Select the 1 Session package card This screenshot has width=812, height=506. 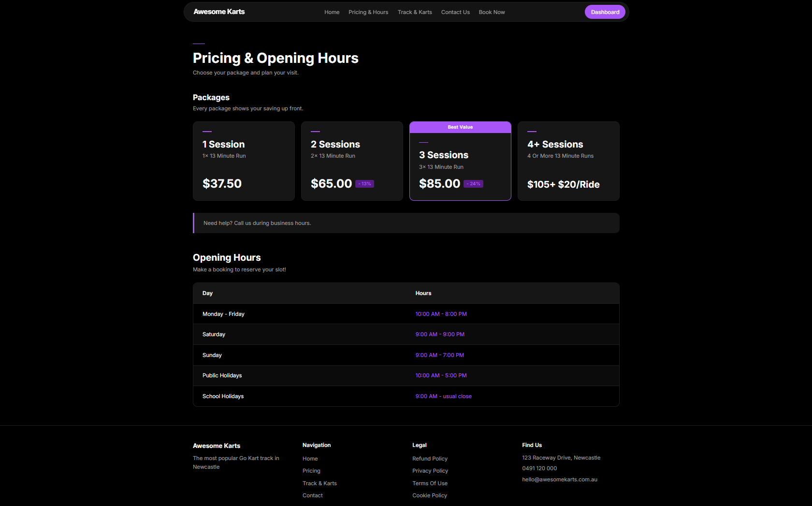244,161
